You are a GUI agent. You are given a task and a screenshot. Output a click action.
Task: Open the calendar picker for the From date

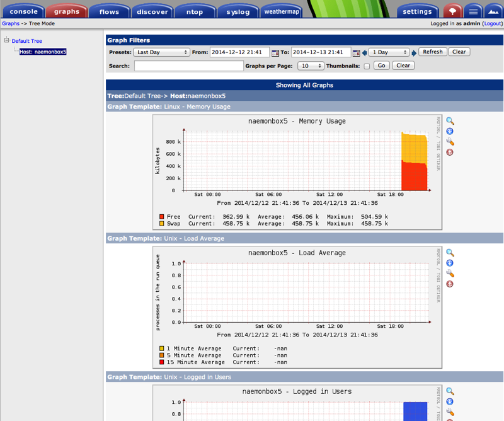[275, 52]
